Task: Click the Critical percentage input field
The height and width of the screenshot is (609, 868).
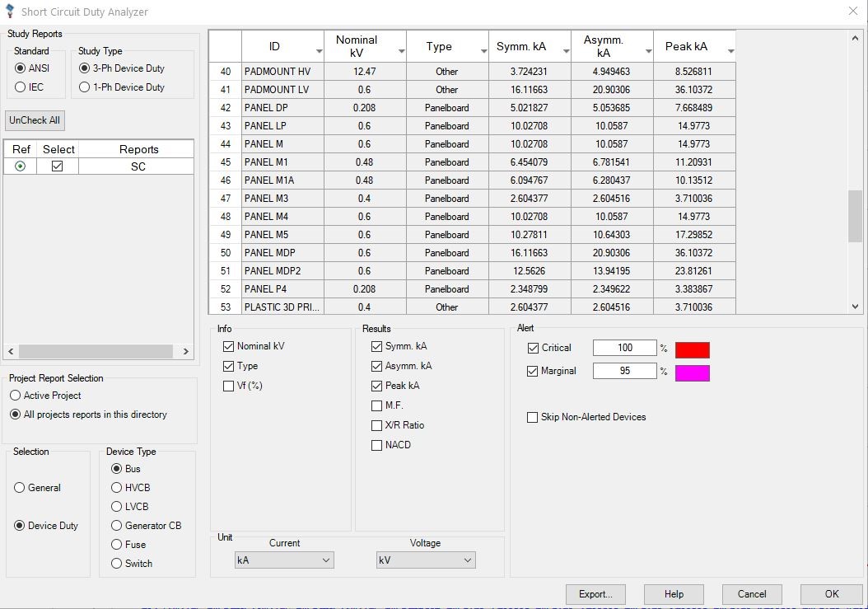Action: 624,348
